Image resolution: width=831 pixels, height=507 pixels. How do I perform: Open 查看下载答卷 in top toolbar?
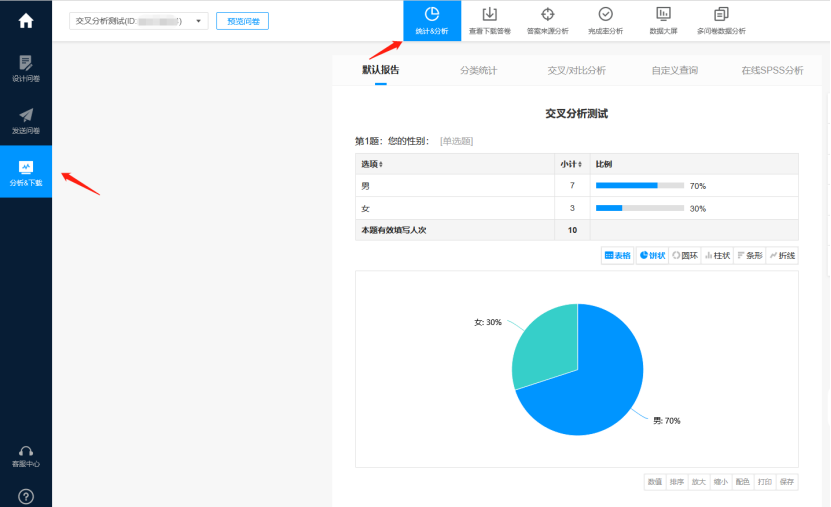click(490, 21)
